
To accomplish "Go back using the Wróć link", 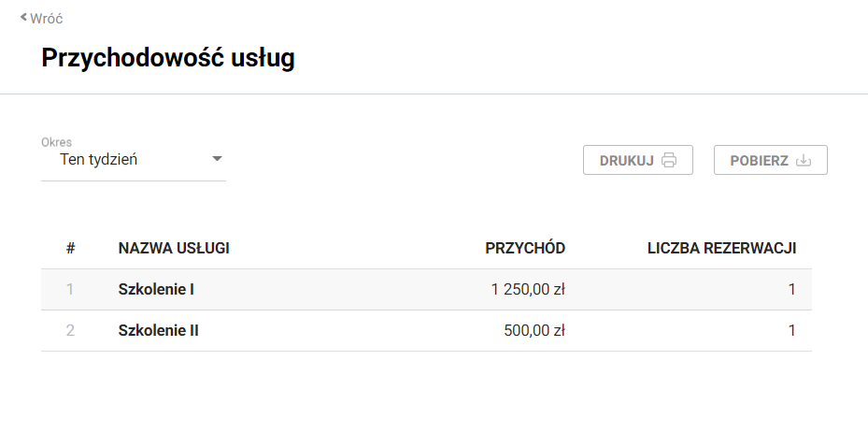I will point(46,18).
